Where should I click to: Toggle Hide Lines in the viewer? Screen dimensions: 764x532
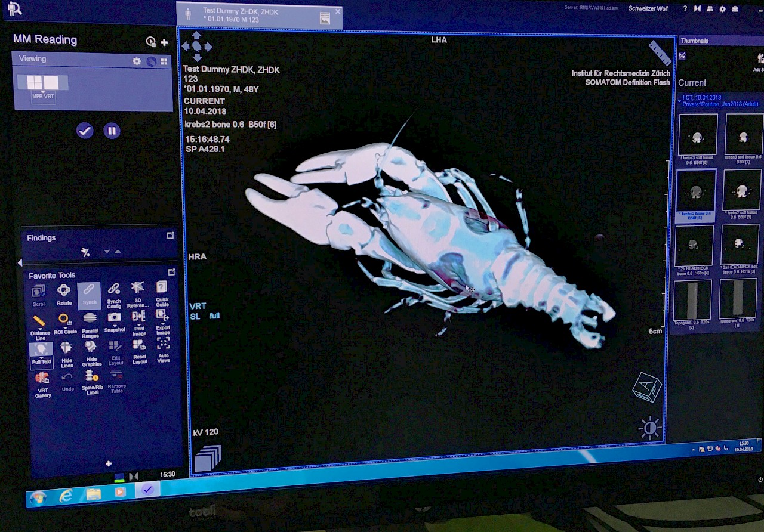(66, 349)
